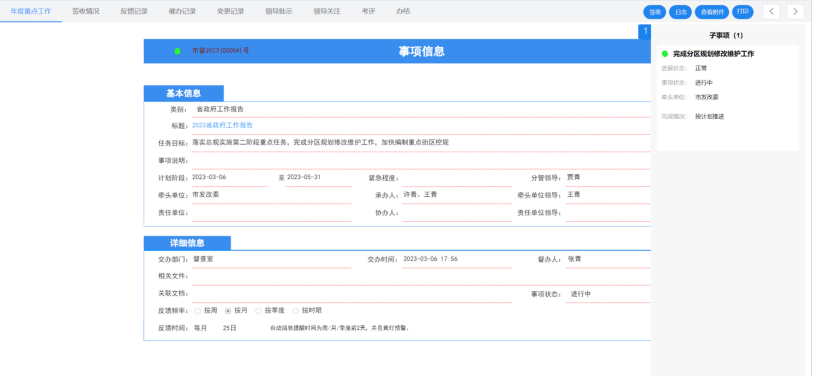
Task: Click the 基本信息 section header
Action: coord(184,93)
